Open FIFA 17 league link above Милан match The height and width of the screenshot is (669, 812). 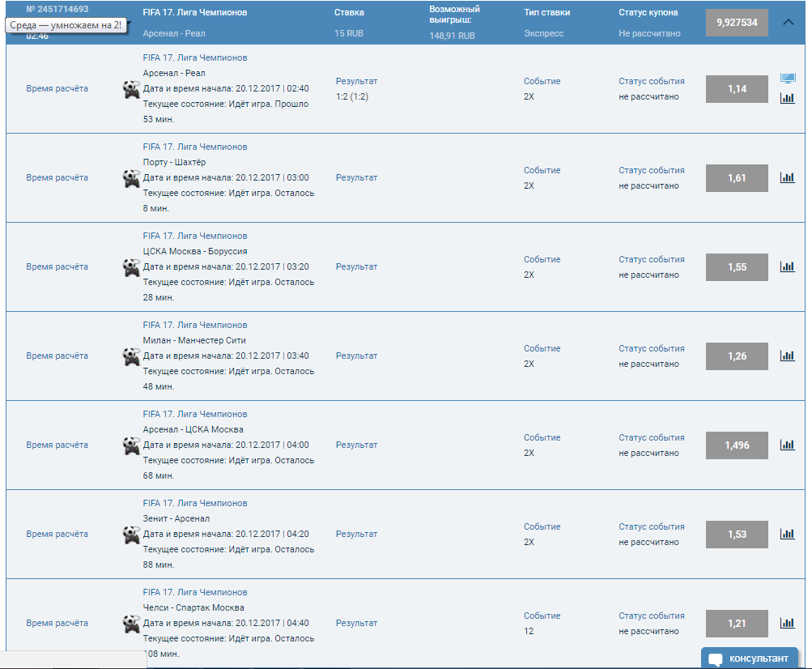[x=195, y=325]
